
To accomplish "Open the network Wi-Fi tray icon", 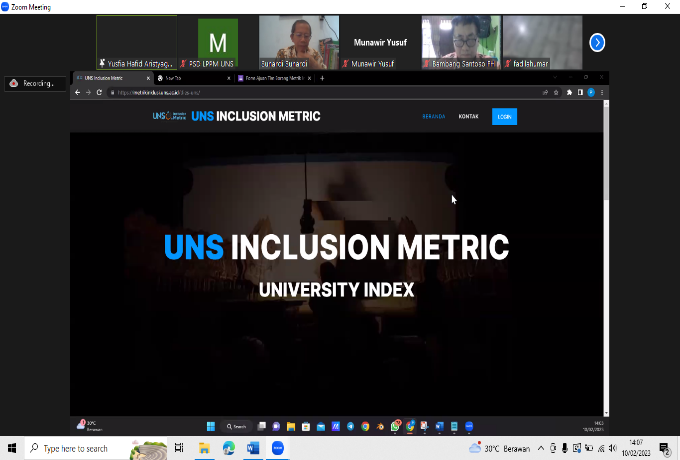I will (x=601, y=448).
